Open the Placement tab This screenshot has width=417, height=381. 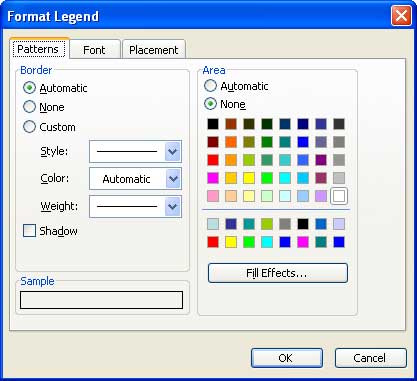point(154,50)
